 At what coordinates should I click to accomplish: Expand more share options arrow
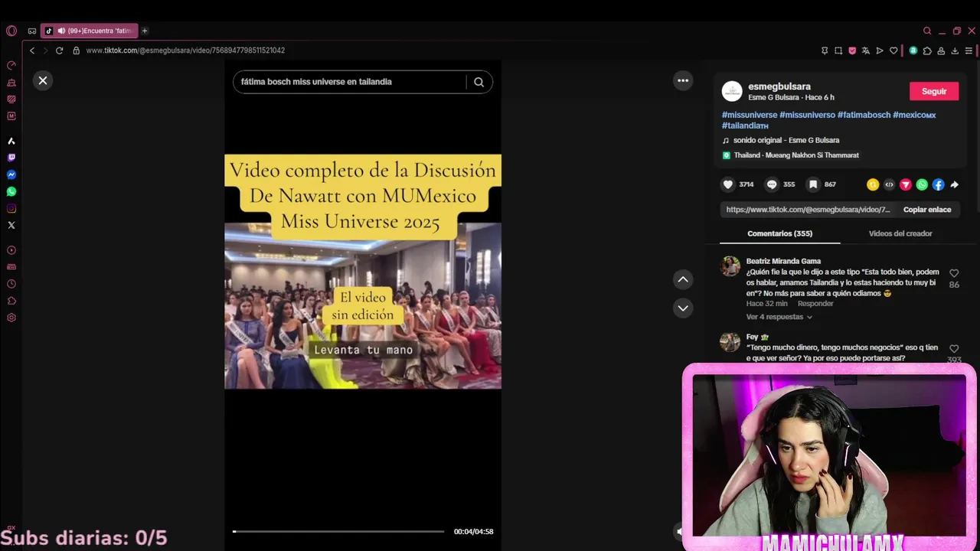point(954,184)
